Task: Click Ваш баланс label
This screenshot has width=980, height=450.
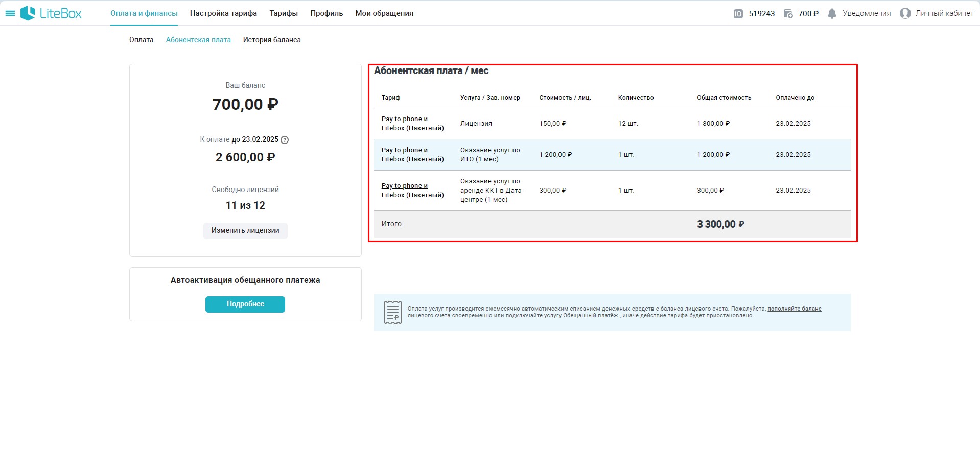Action: tap(245, 85)
